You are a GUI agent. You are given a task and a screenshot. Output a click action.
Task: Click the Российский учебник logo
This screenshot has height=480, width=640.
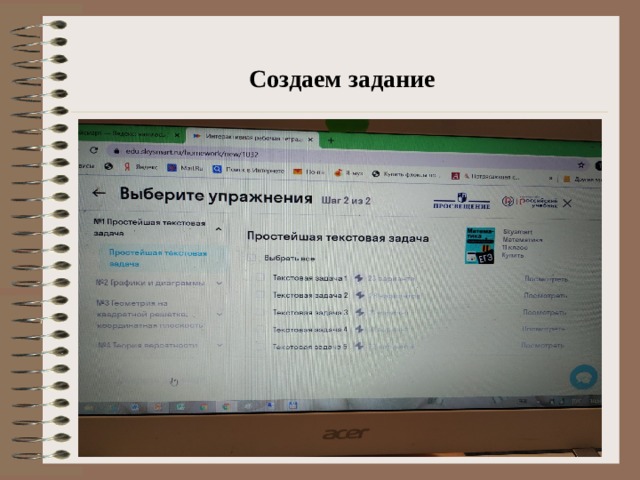(x=530, y=201)
